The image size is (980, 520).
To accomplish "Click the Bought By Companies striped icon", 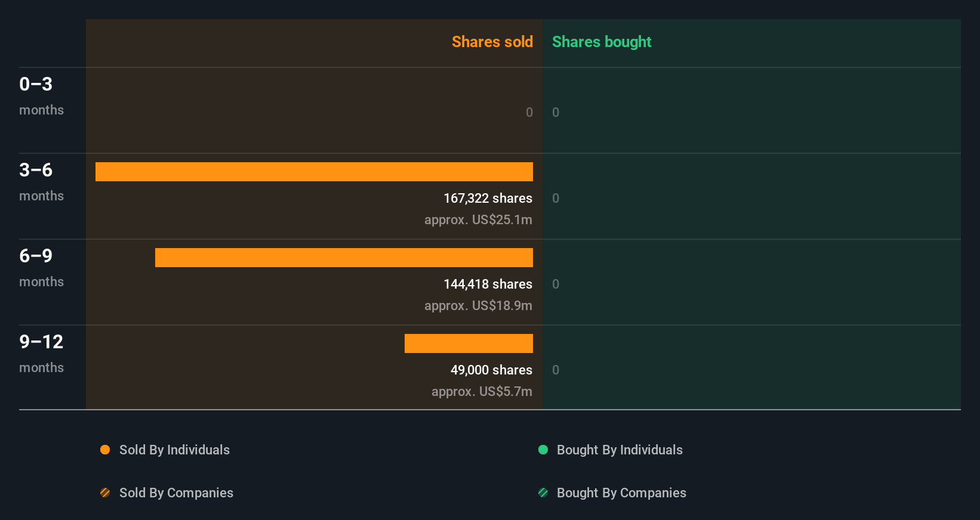I will pos(543,493).
